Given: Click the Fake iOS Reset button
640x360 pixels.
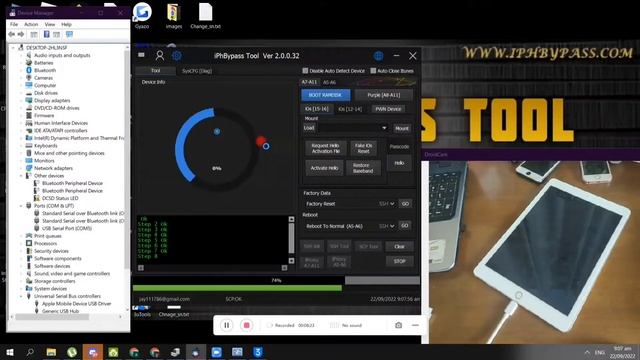Looking at the screenshot, I should [363, 148].
